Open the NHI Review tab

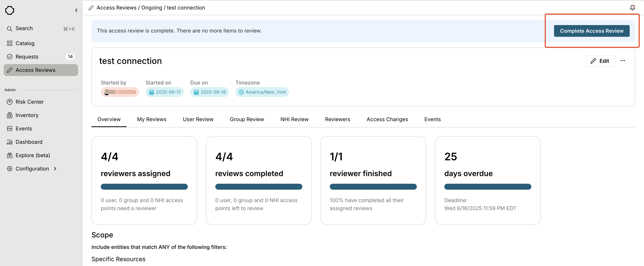coord(294,119)
